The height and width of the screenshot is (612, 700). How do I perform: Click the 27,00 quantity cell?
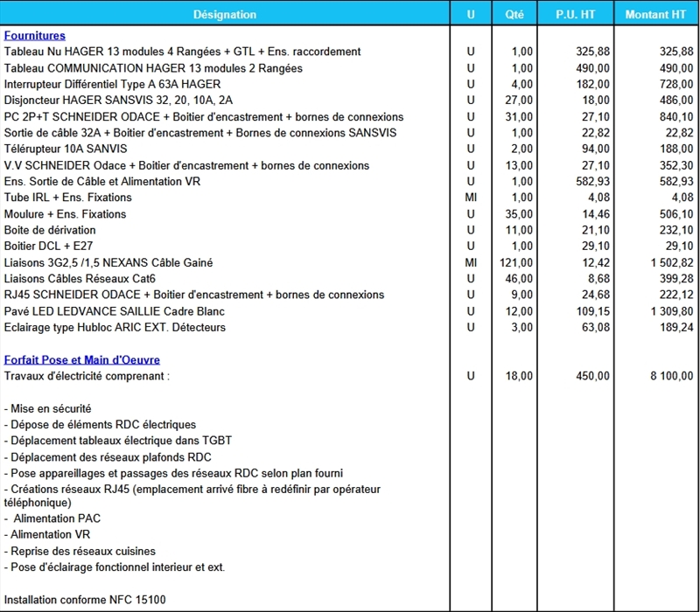[x=519, y=100]
